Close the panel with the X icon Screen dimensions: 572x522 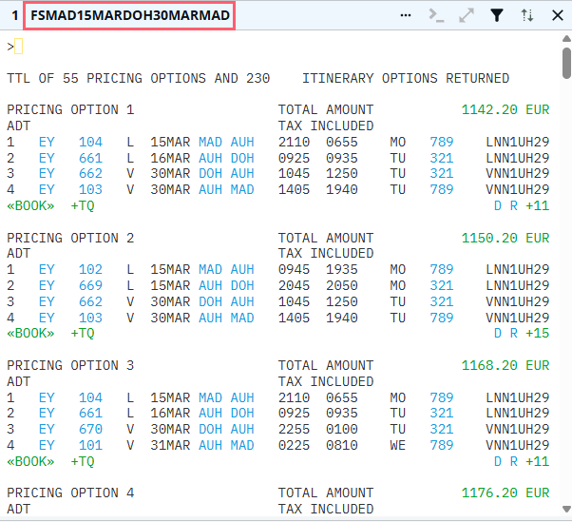pyautogui.click(x=557, y=15)
